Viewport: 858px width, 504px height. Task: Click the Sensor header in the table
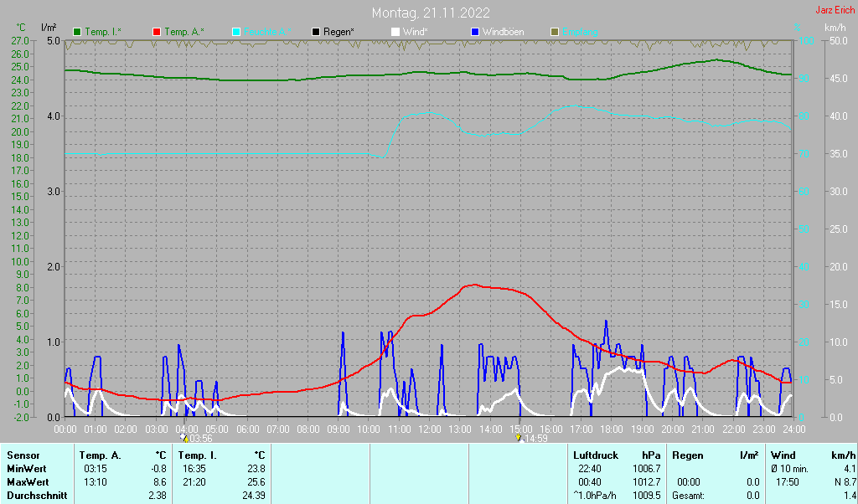(23, 455)
